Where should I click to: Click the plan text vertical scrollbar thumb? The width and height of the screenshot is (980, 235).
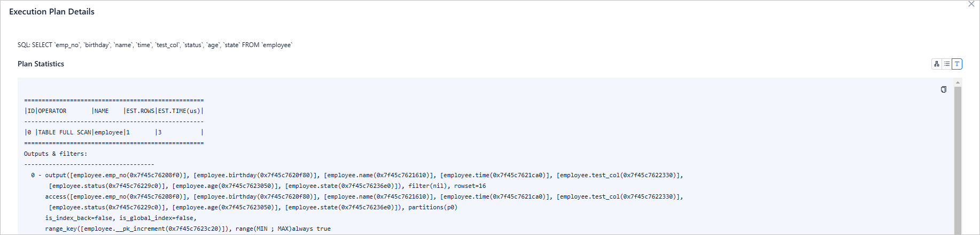[958, 161]
